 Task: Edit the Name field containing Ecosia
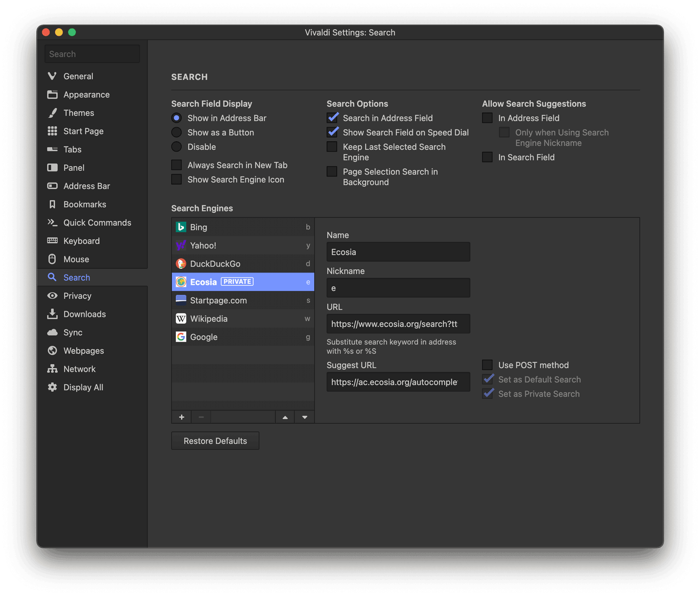pos(398,252)
